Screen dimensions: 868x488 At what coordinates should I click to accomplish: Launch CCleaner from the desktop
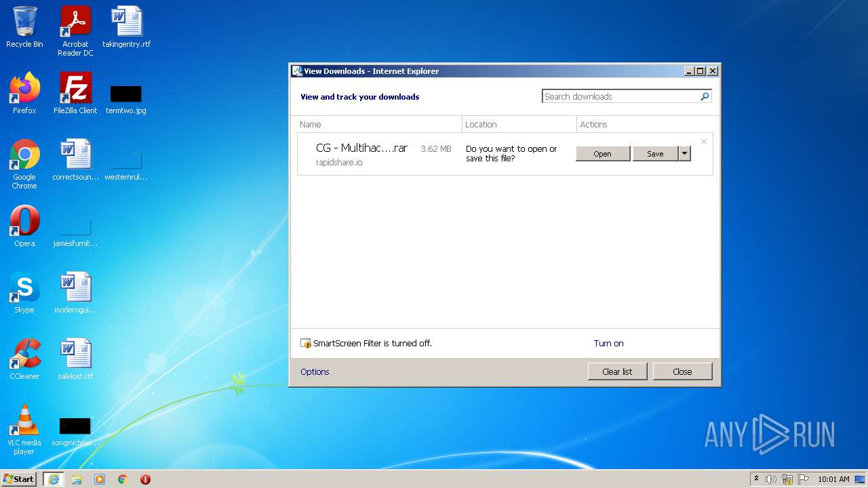[x=24, y=359]
